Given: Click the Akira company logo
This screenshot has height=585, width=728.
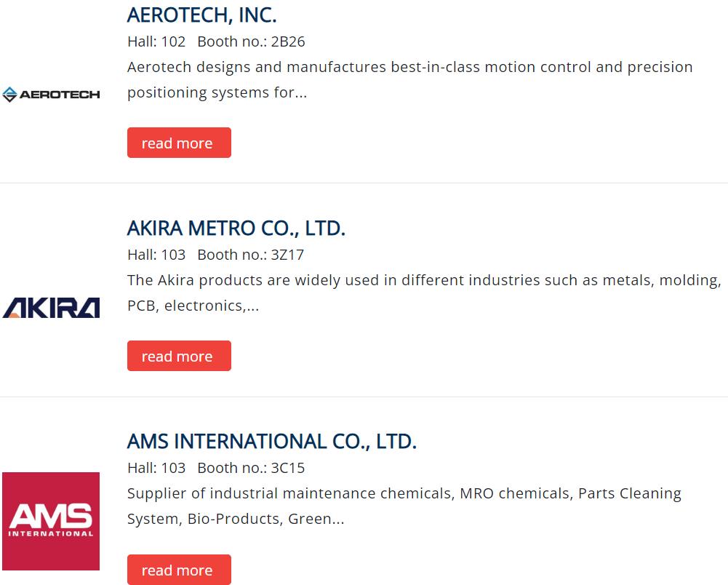Looking at the screenshot, I should 51,308.
